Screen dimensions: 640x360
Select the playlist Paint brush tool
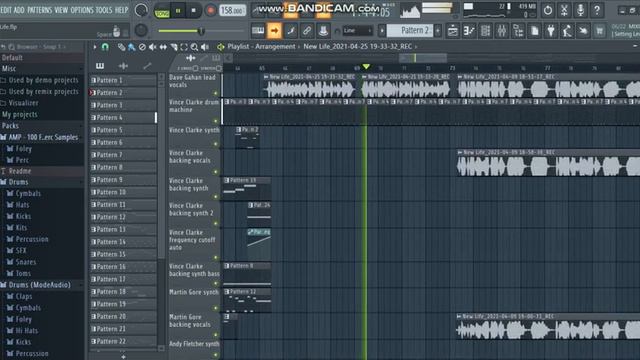pyautogui.click(x=131, y=47)
